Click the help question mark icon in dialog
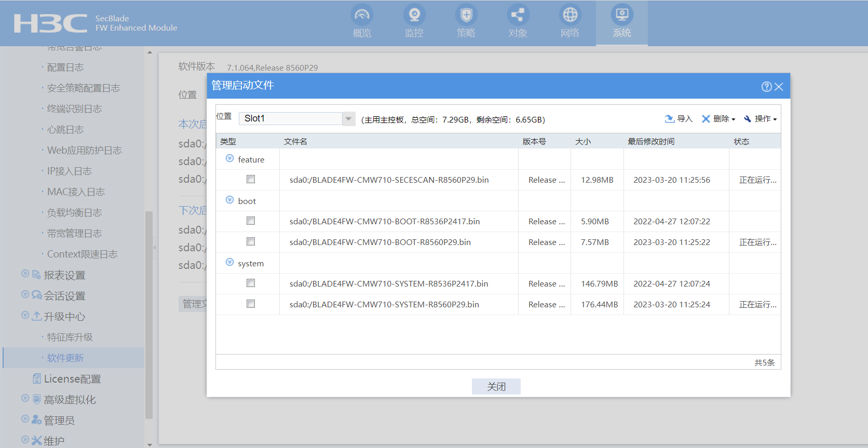The width and height of the screenshot is (868, 448). (766, 87)
